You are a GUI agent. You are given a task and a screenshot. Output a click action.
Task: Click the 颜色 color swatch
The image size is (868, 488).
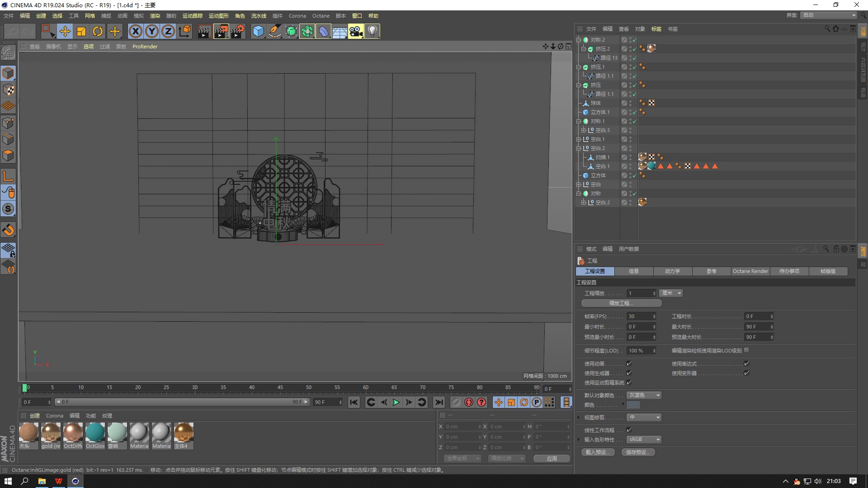(x=633, y=405)
